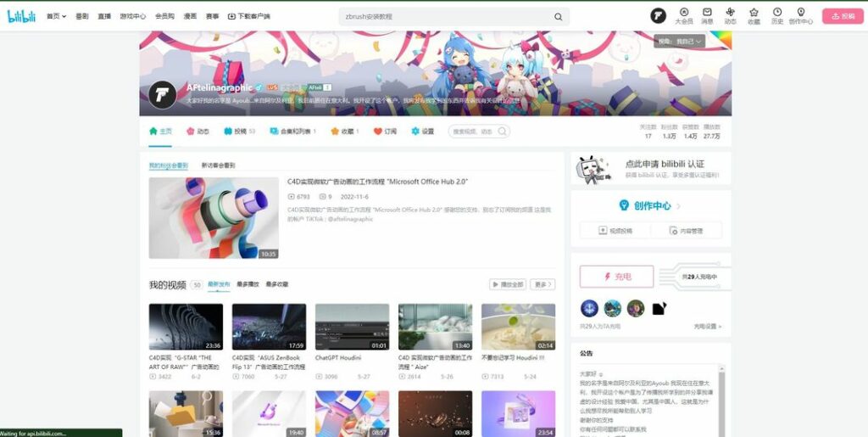Click the bilibili TV mascot icon
Viewport: 868px width, 437px height.
593,170
